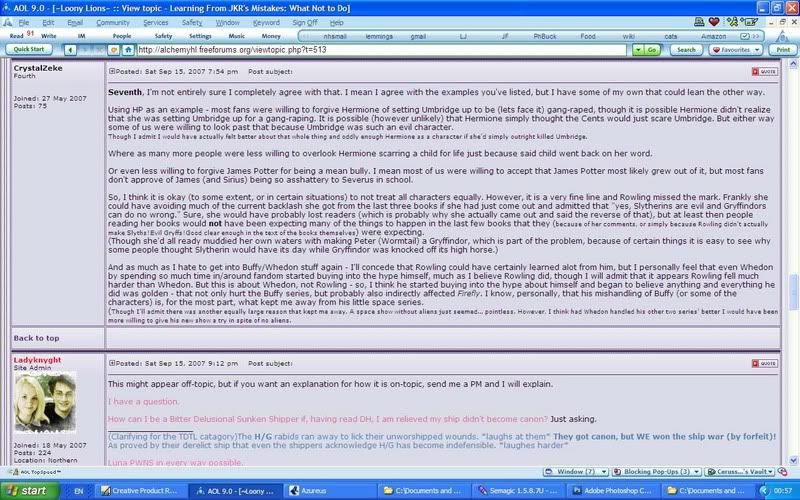
Task: Click the Quote button on CrystalZeke's post
Action: coord(763,72)
